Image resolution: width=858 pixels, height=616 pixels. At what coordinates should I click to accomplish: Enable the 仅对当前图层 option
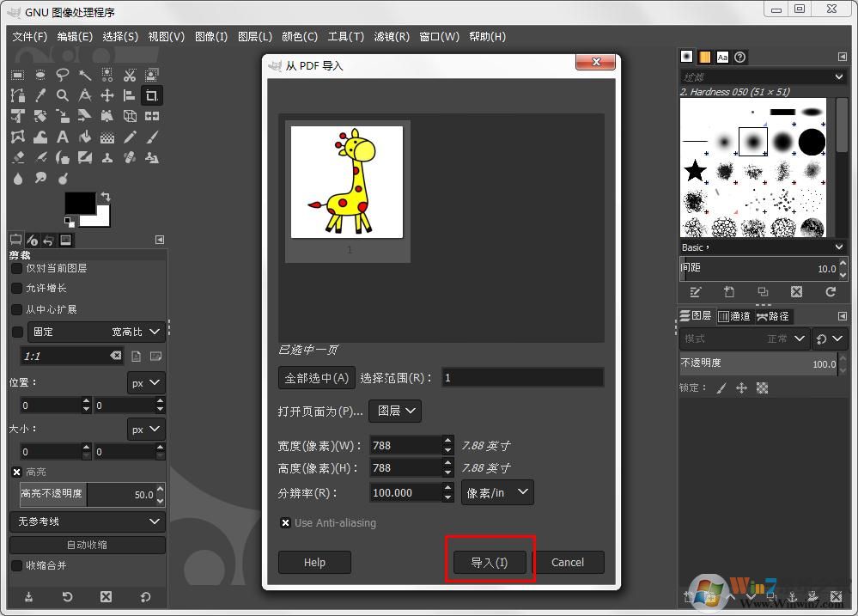(15, 267)
